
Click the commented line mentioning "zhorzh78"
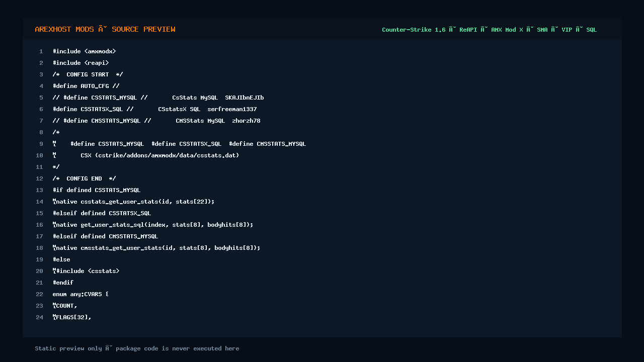click(x=156, y=121)
